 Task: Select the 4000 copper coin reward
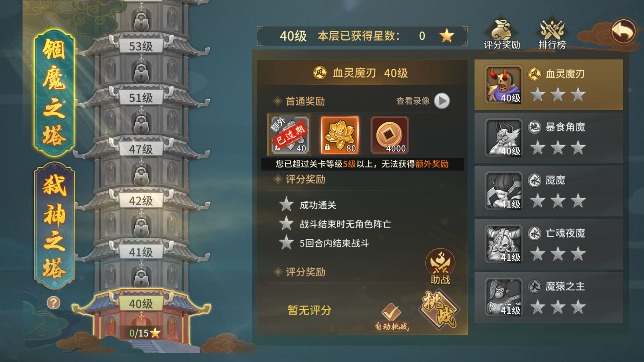(390, 135)
